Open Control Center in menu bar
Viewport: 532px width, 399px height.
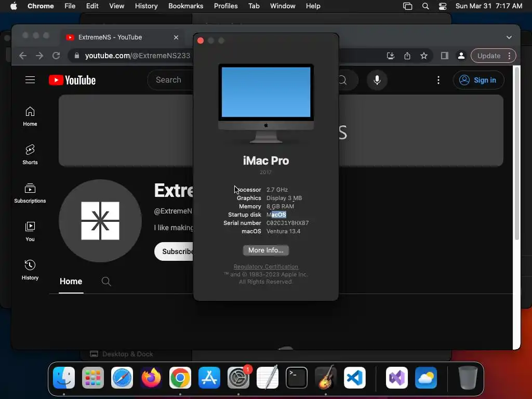pos(443,6)
